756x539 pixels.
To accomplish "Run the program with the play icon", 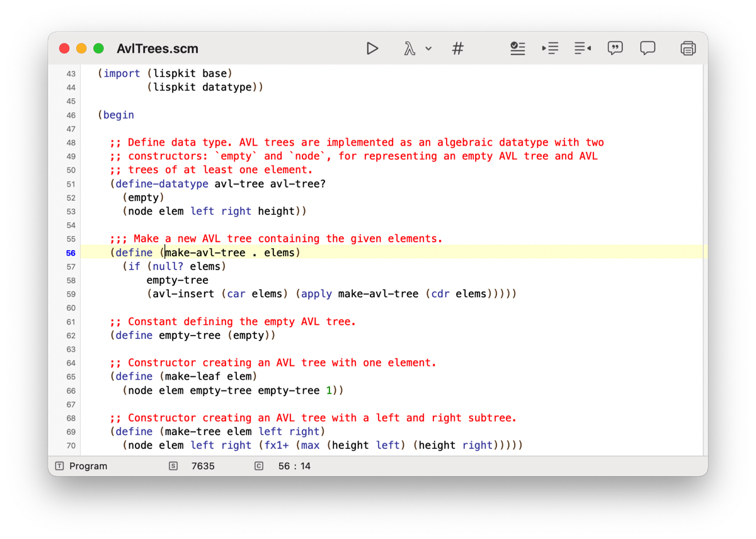I will [372, 48].
